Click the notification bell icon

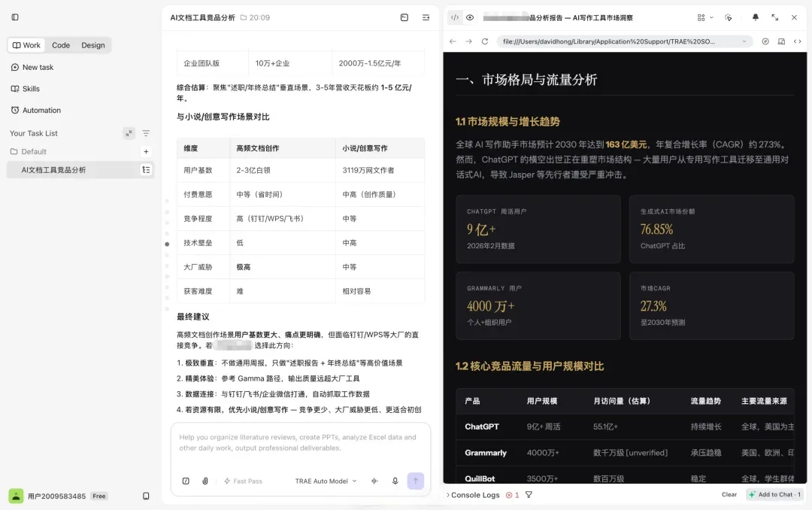(x=755, y=17)
